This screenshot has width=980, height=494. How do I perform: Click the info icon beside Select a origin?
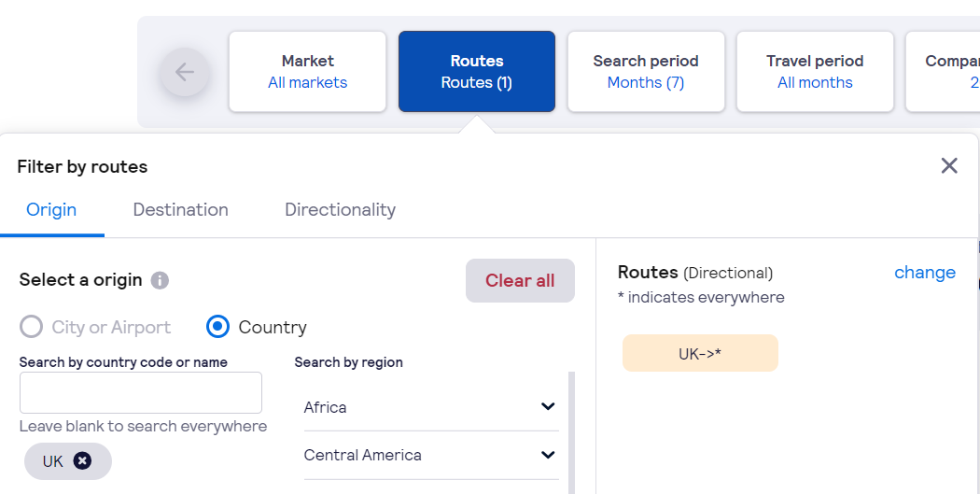point(160,280)
